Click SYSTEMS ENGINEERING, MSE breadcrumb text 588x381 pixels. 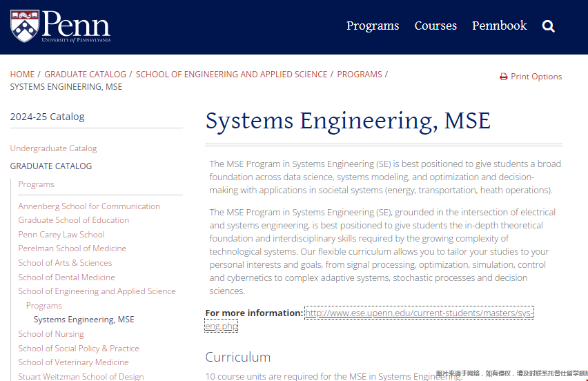tap(66, 87)
